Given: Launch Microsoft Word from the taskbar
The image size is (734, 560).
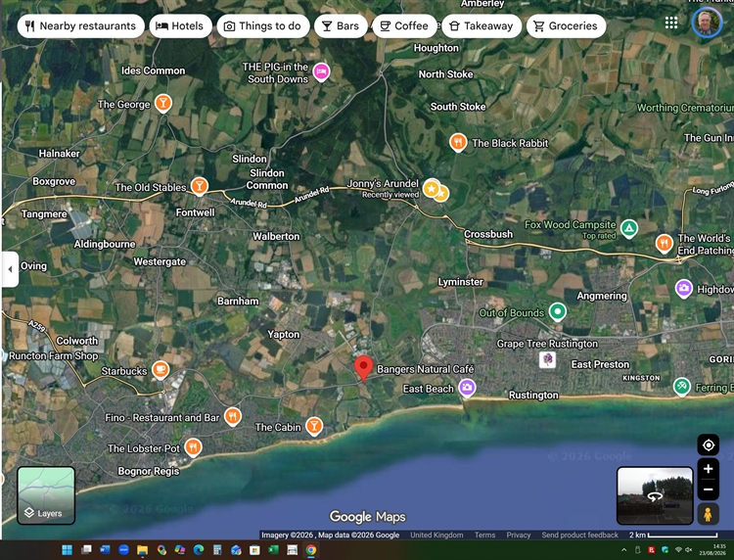Looking at the screenshot, I should tap(105, 549).
